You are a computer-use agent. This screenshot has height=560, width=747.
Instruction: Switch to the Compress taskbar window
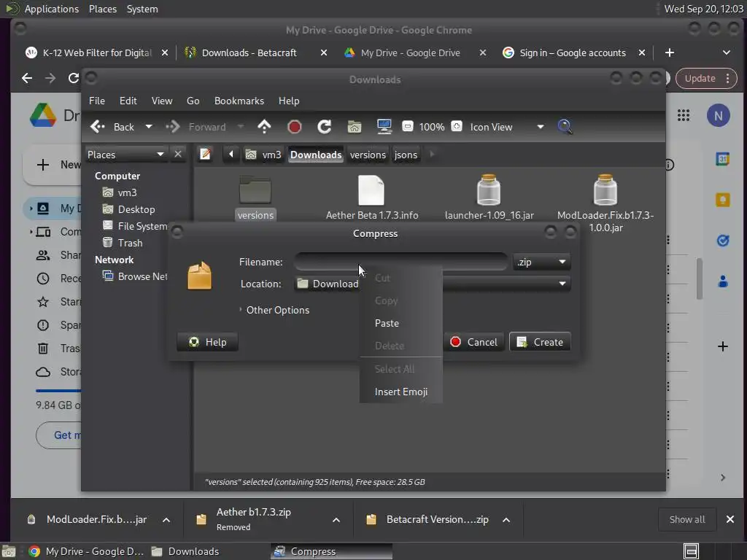[x=332, y=551]
